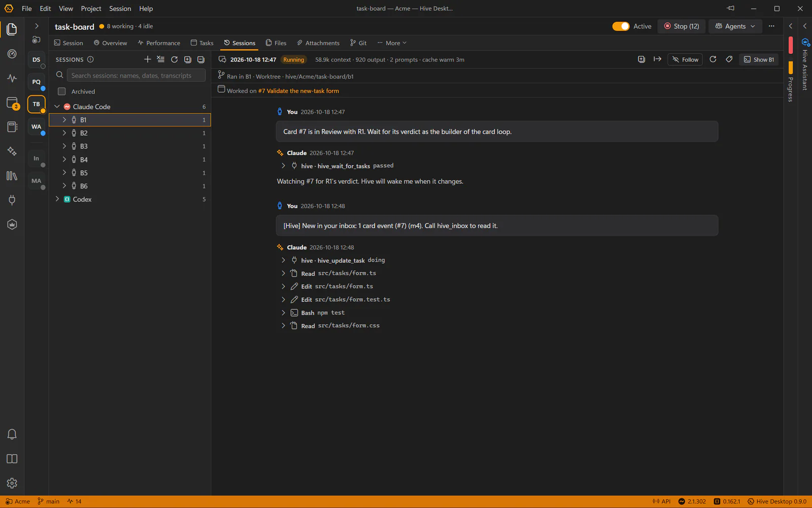Open the three-dot overflow menu near Agents
Screen dimensions: 812x508
click(x=771, y=26)
